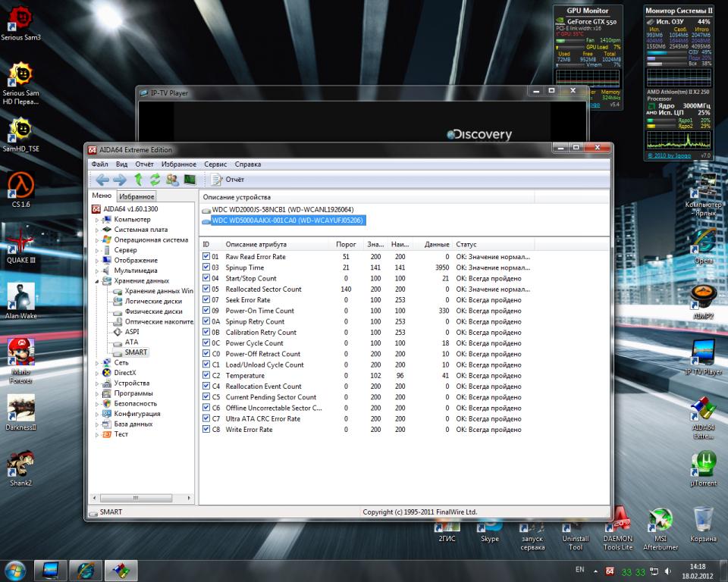Toggle Write Error Rate checkbox
Screen dimensions: 728x582
click(206, 429)
